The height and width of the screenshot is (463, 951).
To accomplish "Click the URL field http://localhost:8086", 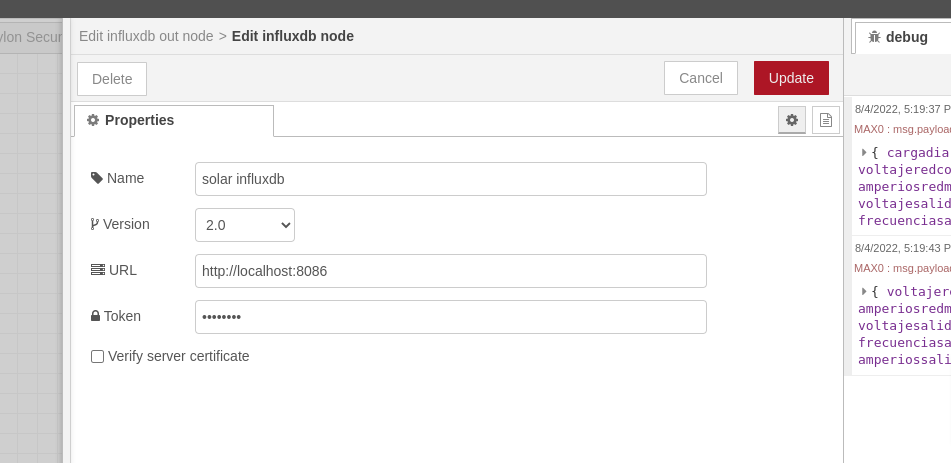I will click(451, 271).
